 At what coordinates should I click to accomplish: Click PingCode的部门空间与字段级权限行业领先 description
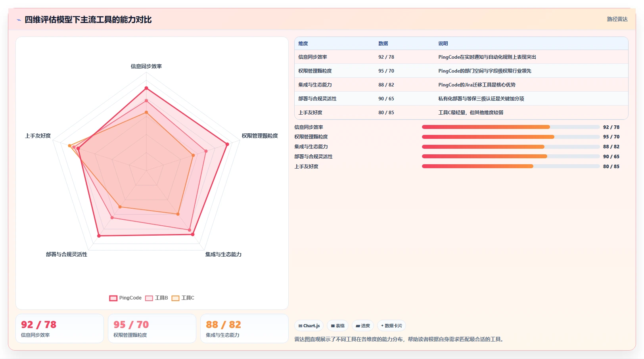(x=485, y=71)
